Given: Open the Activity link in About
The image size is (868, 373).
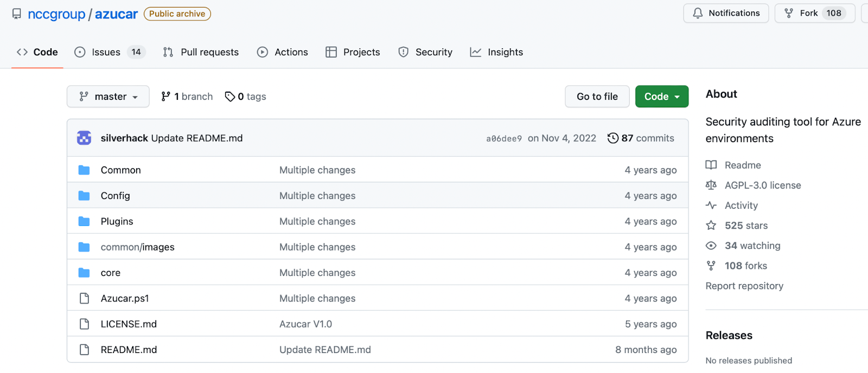Looking at the screenshot, I should [x=741, y=205].
